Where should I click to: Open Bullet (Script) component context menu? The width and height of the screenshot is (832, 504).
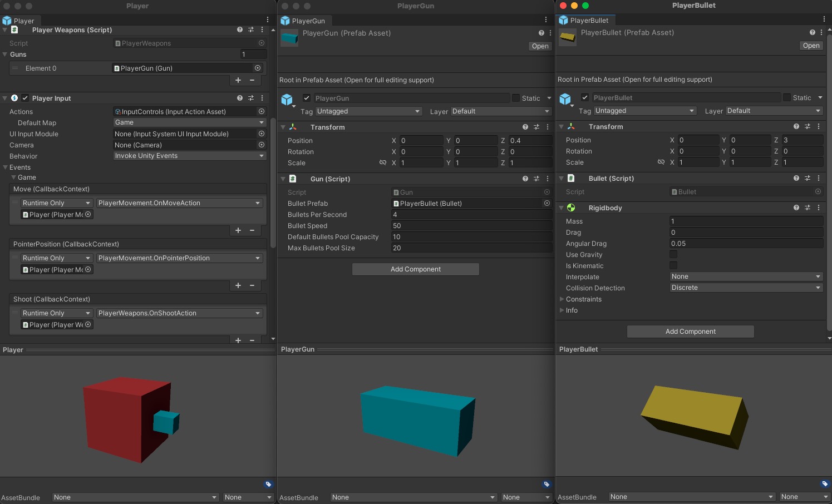(x=819, y=178)
